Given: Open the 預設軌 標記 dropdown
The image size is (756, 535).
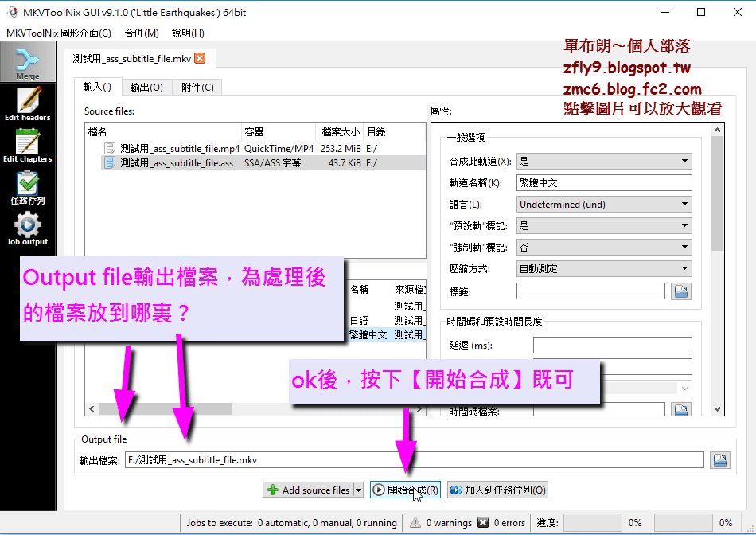Looking at the screenshot, I should [x=604, y=225].
